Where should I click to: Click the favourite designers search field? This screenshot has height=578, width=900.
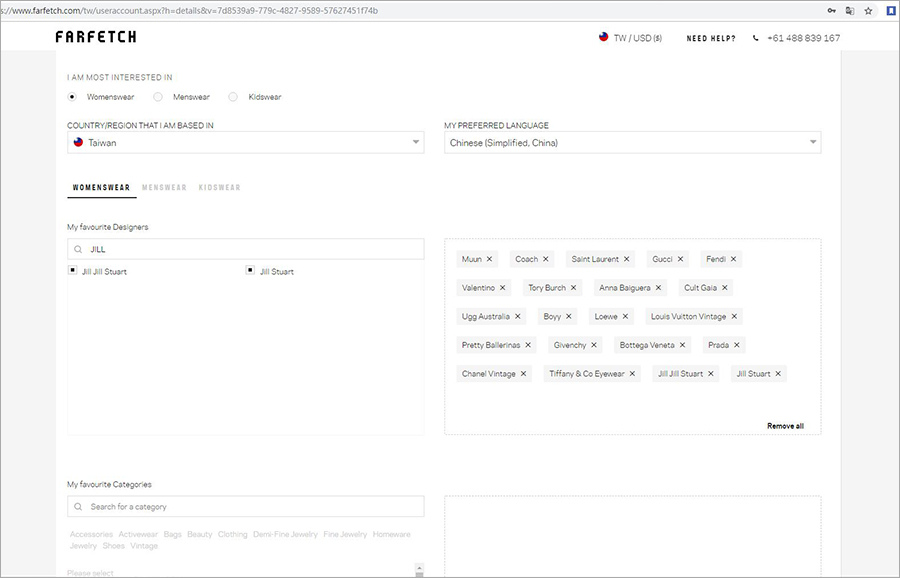(x=246, y=249)
